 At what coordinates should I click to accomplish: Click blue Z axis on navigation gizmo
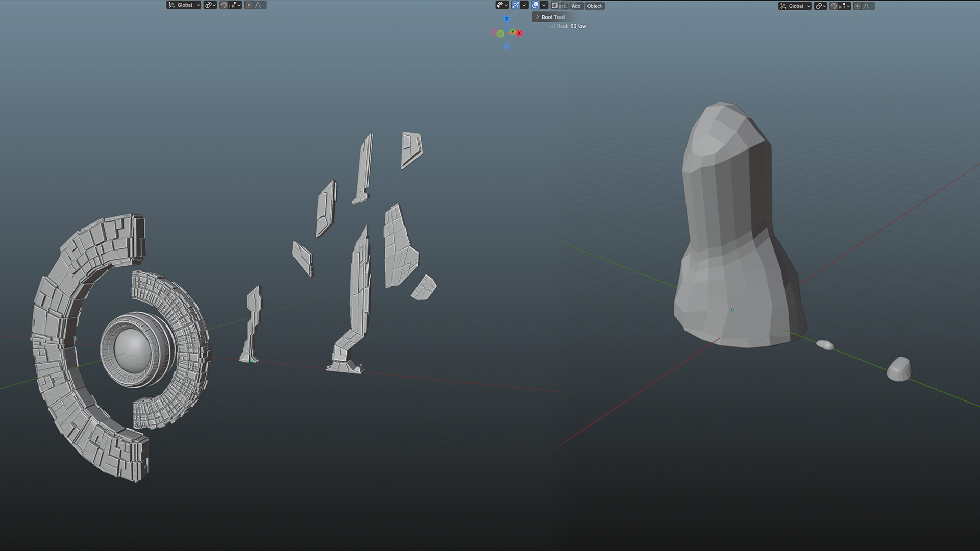coord(506,19)
